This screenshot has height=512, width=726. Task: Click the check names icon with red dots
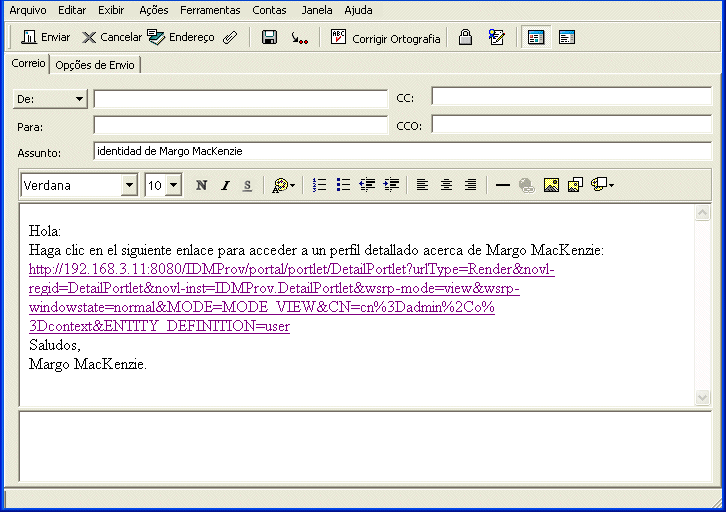300,38
